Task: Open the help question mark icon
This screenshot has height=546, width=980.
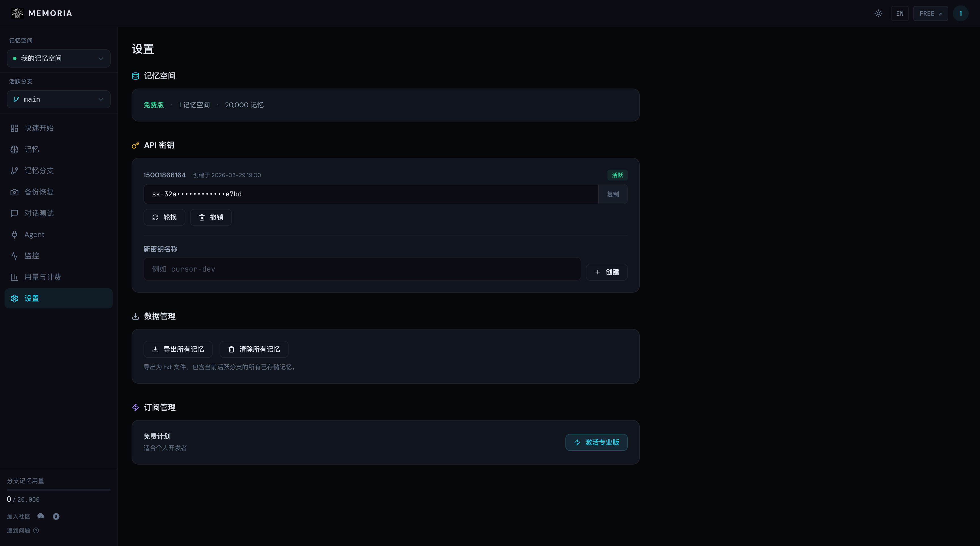Action: (36, 530)
